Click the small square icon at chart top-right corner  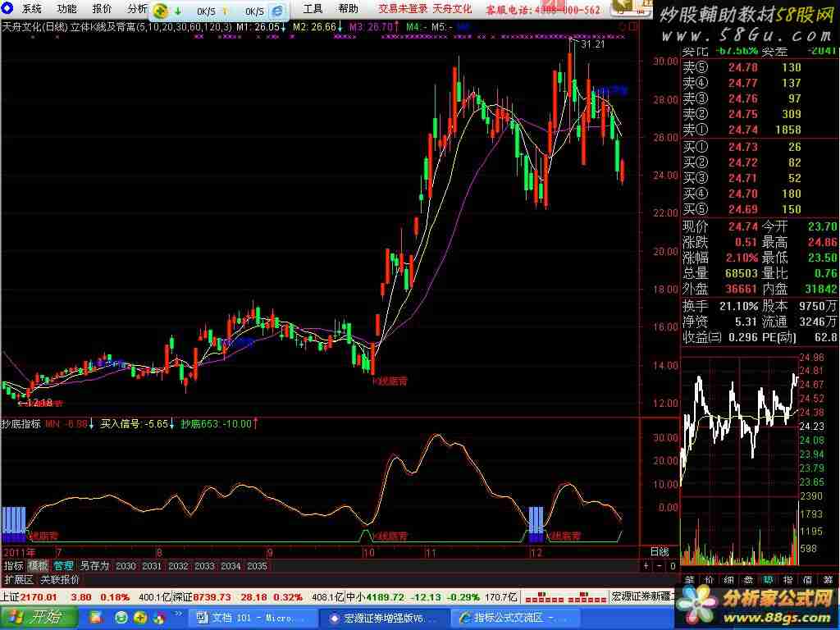[x=634, y=26]
